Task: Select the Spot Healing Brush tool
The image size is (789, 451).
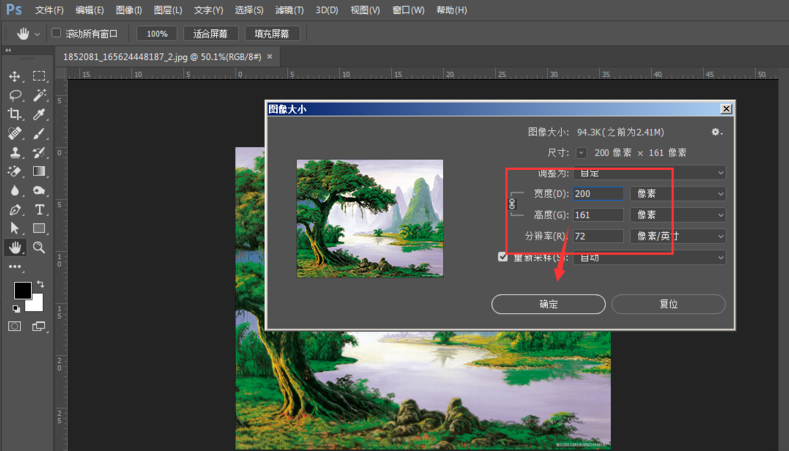Action: point(15,133)
